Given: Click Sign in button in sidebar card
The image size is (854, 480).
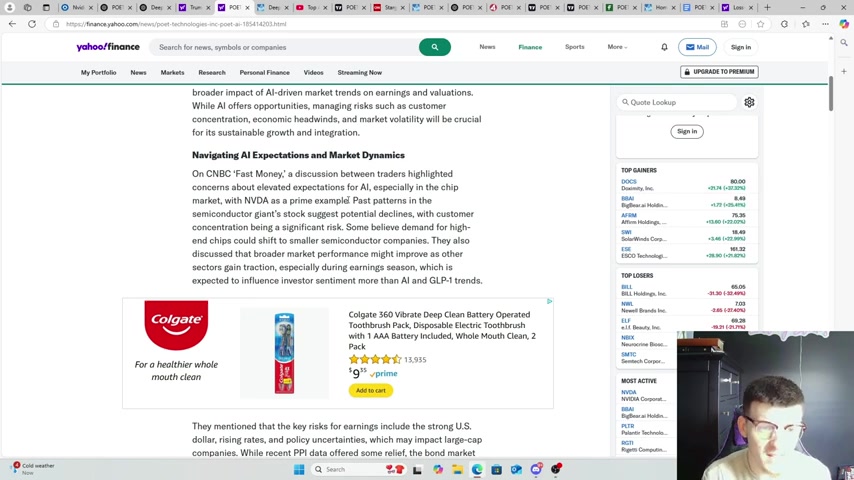Looking at the screenshot, I should (687, 131).
